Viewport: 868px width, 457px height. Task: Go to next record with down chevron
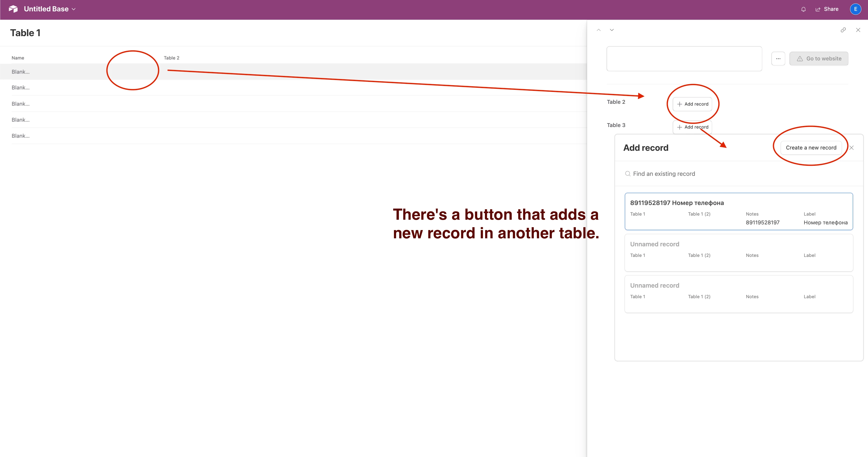(611, 30)
